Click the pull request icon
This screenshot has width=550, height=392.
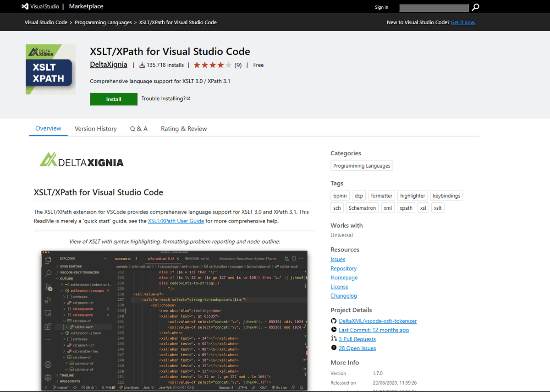[334, 339]
